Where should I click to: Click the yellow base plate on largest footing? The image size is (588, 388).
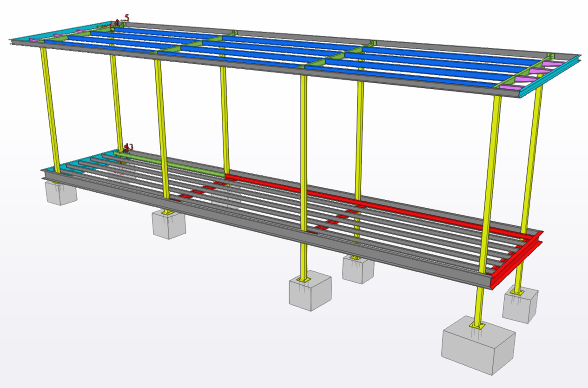(476, 326)
